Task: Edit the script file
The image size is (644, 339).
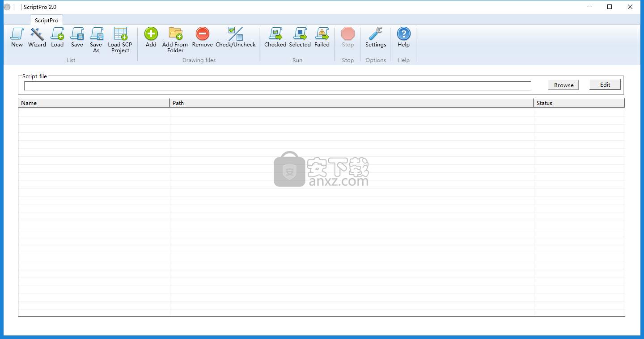Action: click(605, 84)
